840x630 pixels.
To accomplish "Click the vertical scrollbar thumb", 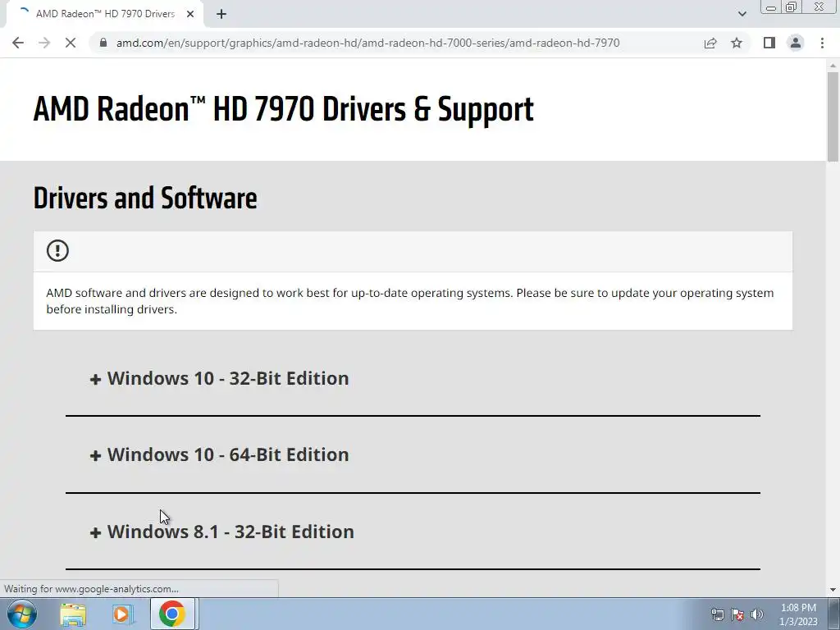I will click(833, 116).
